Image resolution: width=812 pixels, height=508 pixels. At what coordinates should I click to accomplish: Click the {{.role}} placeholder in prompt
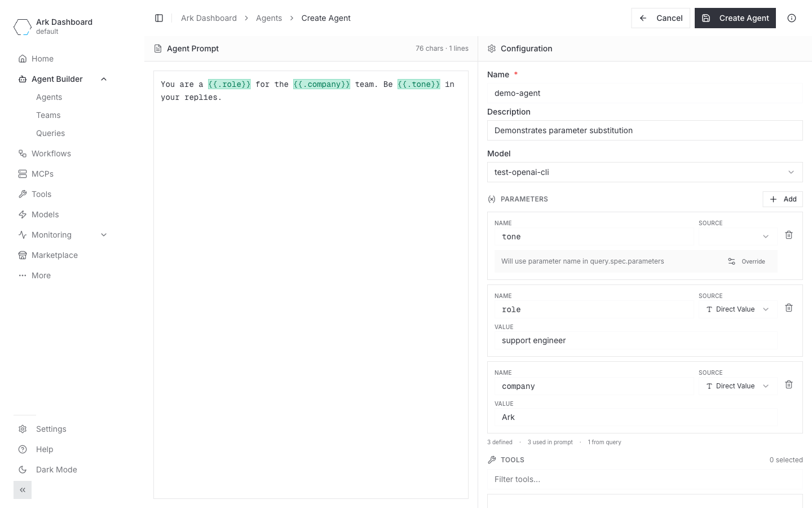pyautogui.click(x=230, y=84)
